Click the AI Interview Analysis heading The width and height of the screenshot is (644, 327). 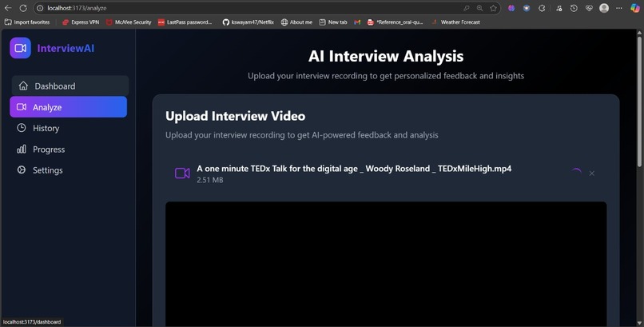pyautogui.click(x=386, y=56)
